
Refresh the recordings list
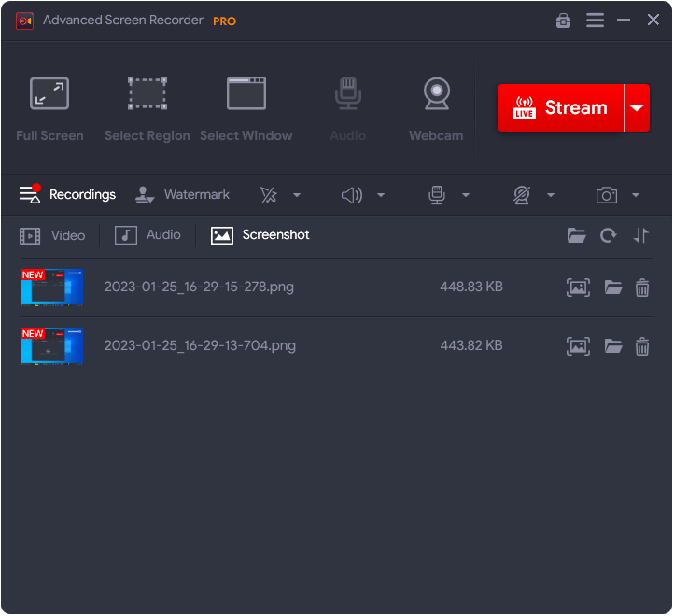click(x=609, y=235)
